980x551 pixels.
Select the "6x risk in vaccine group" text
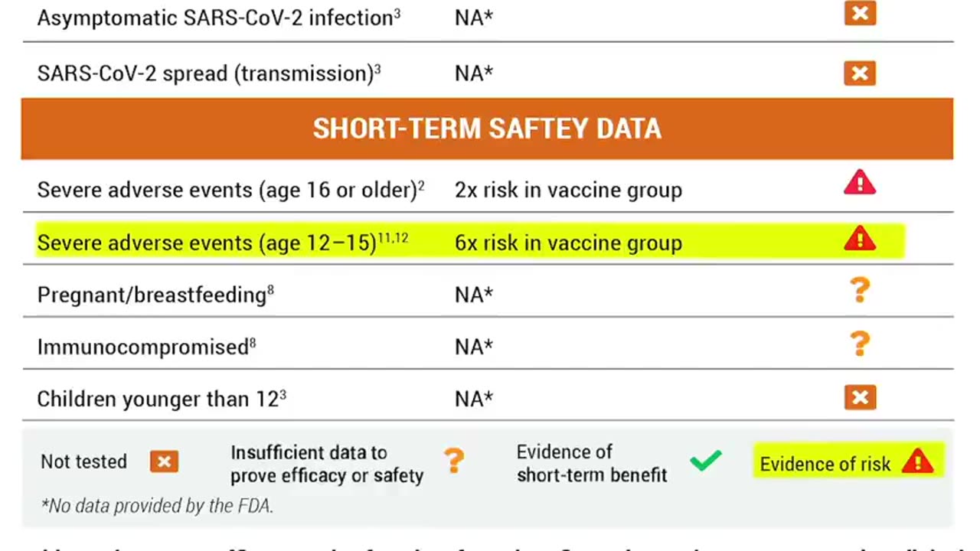[x=568, y=243]
